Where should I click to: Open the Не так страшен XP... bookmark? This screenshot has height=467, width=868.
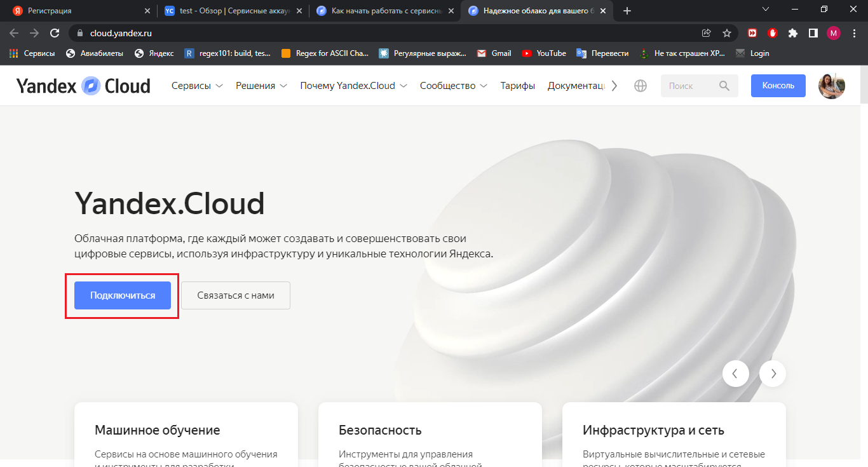pos(682,53)
